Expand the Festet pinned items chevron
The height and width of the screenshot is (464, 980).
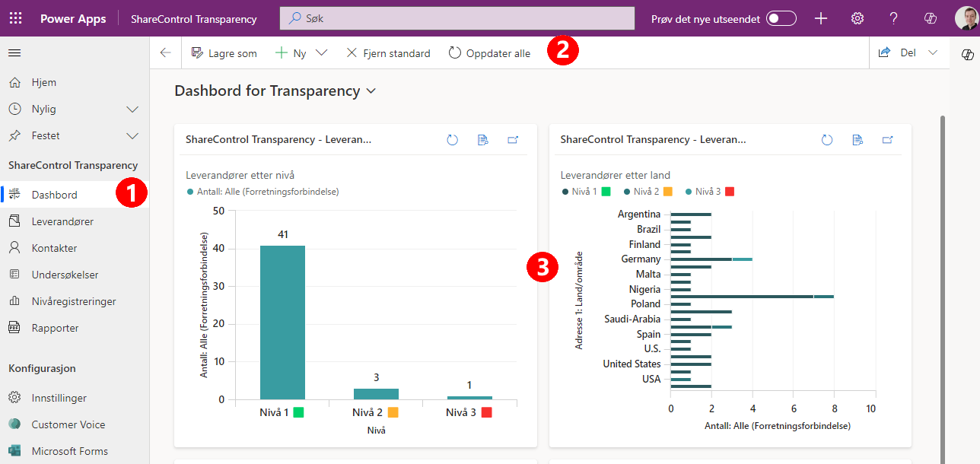132,135
